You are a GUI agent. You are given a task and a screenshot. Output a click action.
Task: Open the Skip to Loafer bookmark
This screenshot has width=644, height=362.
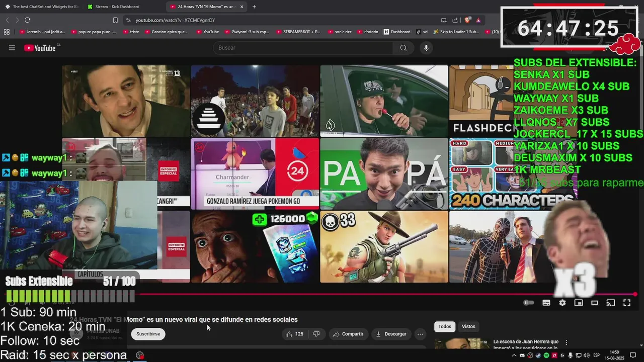(456, 32)
